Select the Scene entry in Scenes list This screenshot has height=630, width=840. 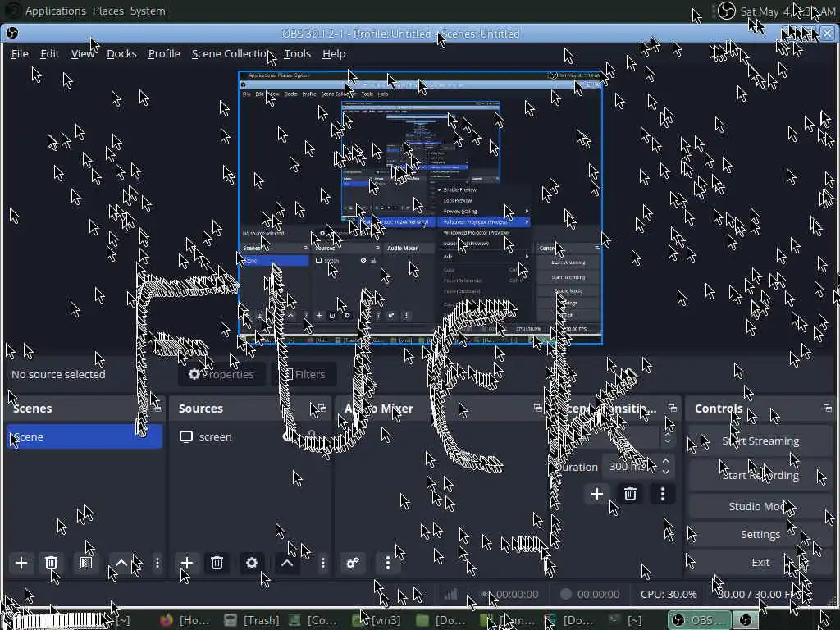click(84, 436)
